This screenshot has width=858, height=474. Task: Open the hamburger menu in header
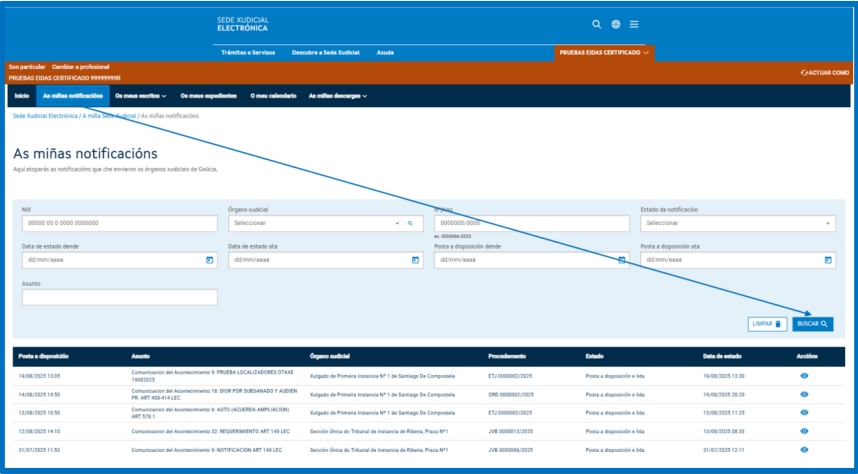pyautogui.click(x=634, y=24)
